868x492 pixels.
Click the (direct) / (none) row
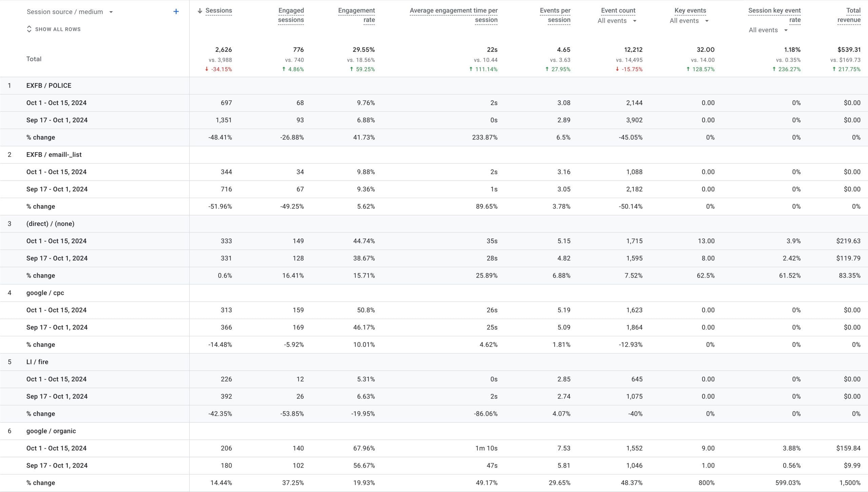point(50,224)
